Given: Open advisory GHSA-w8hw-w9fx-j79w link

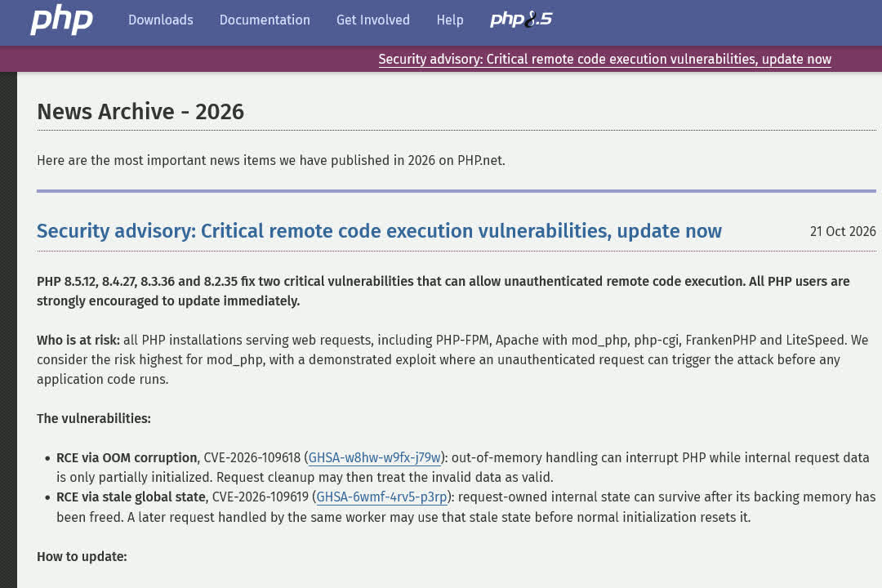Looking at the screenshot, I should pyautogui.click(x=375, y=457).
